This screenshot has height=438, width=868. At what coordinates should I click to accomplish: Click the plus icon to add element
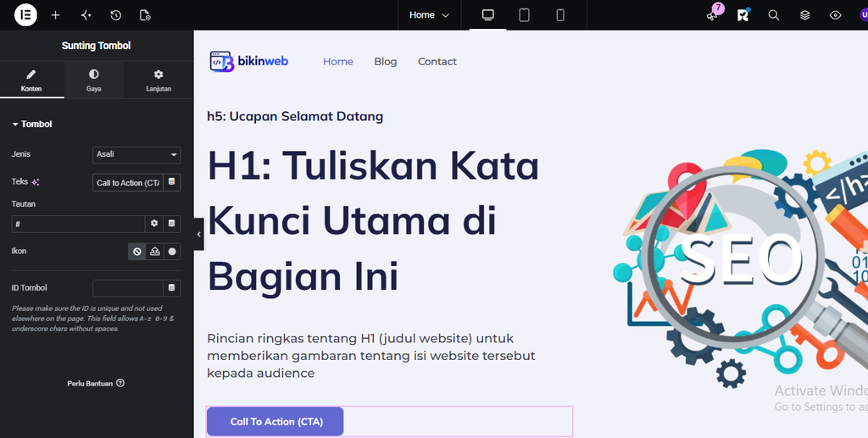click(x=55, y=15)
